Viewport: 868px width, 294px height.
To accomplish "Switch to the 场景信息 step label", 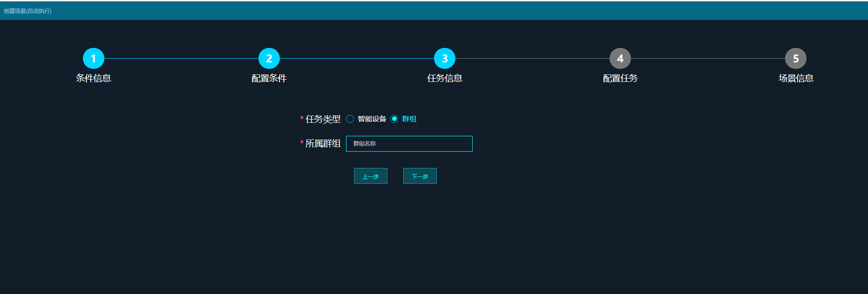I will pyautogui.click(x=795, y=78).
